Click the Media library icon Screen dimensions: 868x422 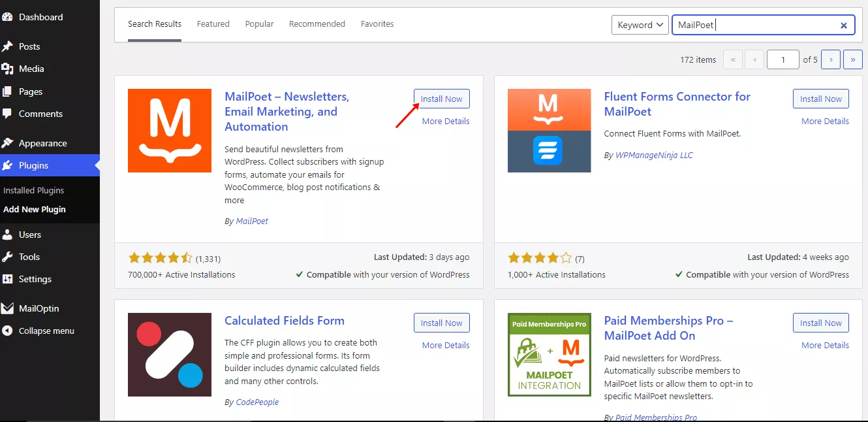8,69
